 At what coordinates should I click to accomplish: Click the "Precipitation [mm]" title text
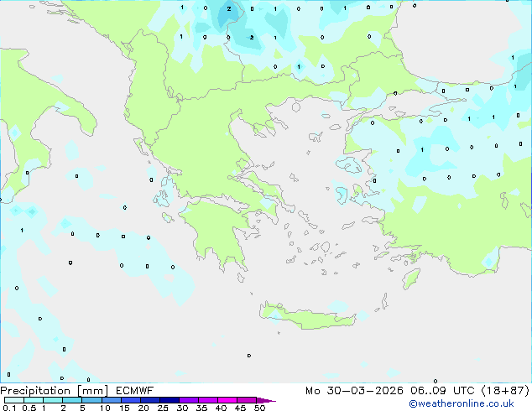[x=54, y=391]
